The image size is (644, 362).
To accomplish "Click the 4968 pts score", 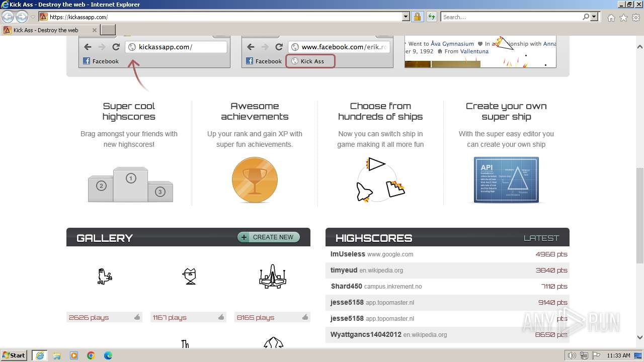I will [x=551, y=254].
